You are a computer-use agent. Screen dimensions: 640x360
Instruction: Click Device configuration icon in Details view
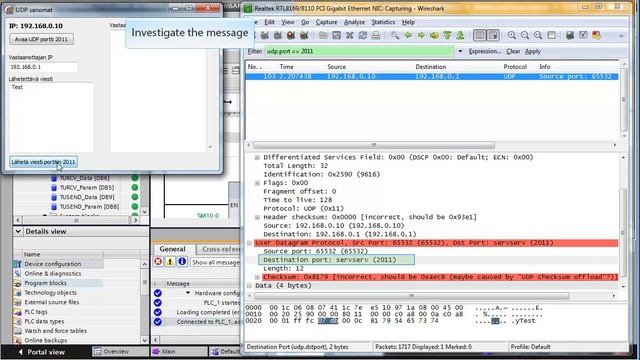point(18,264)
